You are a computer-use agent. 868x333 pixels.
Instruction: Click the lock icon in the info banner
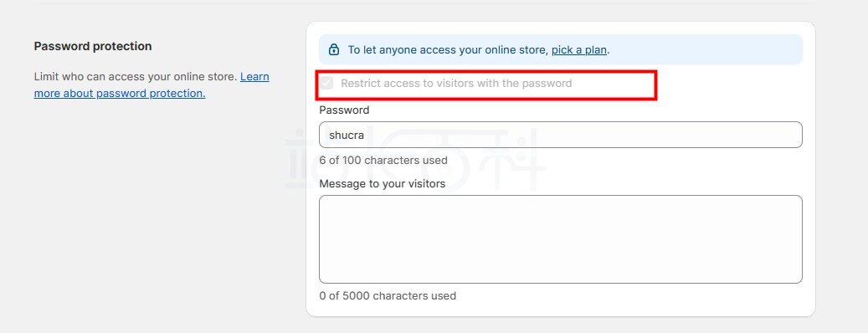pyautogui.click(x=334, y=50)
